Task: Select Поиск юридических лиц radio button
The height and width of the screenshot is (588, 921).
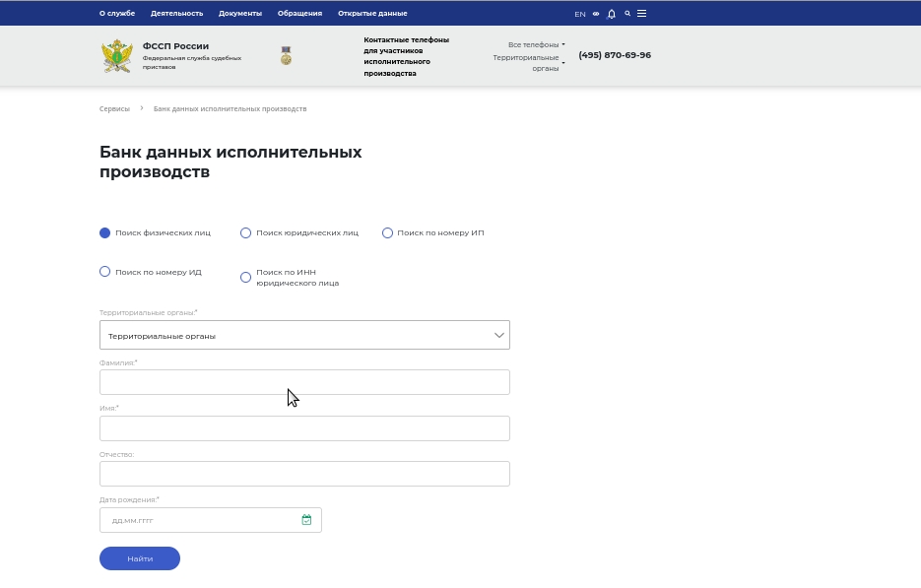Action: pyautogui.click(x=245, y=233)
